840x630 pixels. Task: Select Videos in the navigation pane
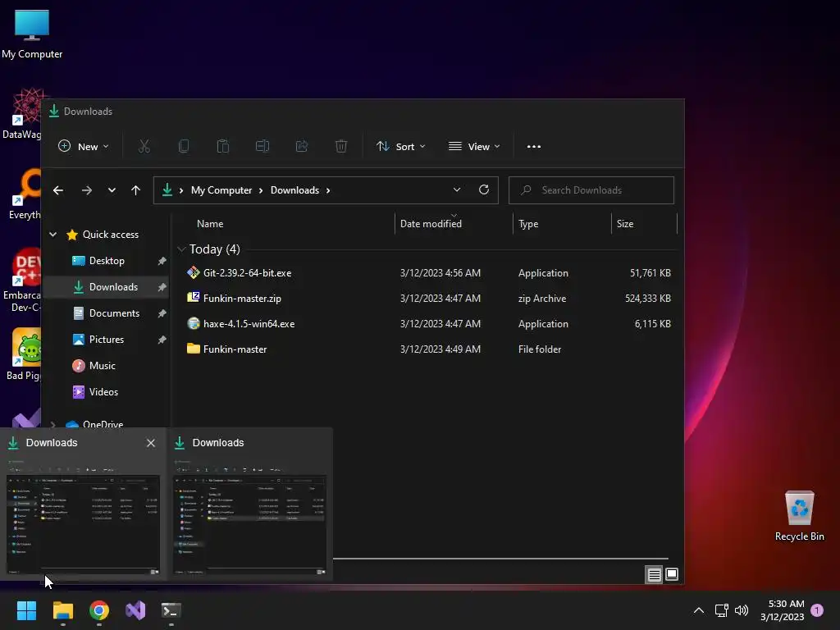click(x=106, y=391)
